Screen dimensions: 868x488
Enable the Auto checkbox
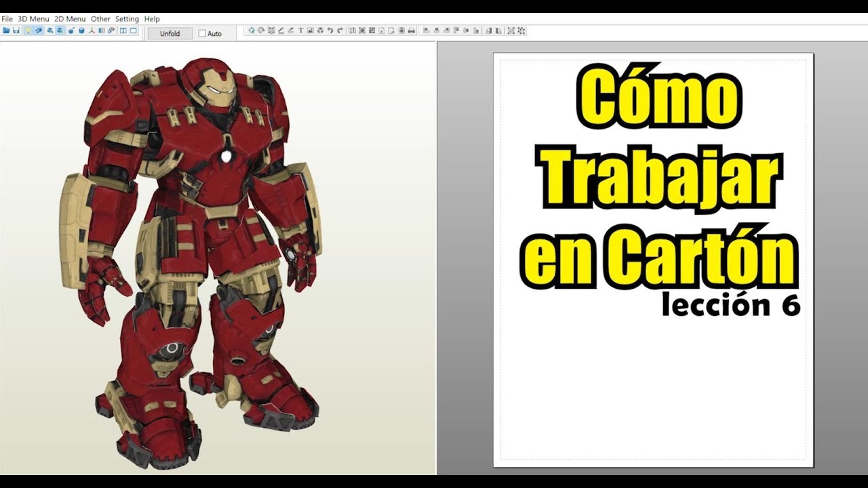click(x=202, y=33)
